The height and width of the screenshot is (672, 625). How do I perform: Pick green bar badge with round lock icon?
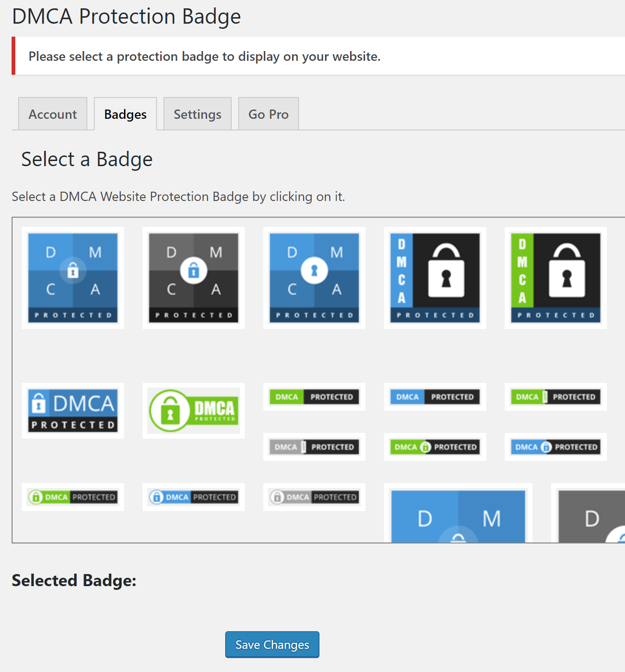tap(435, 447)
